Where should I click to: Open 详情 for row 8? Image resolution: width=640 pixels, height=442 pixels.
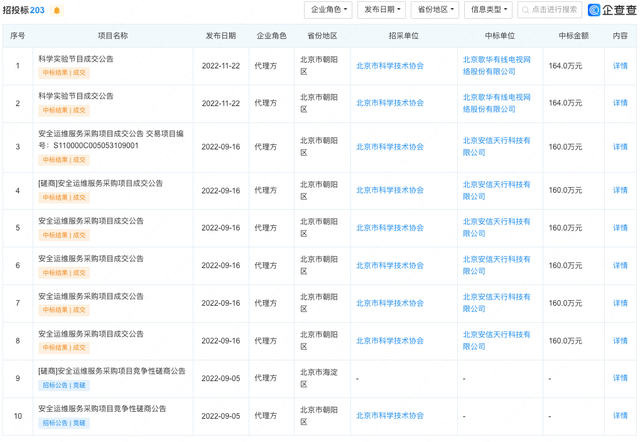point(620,341)
